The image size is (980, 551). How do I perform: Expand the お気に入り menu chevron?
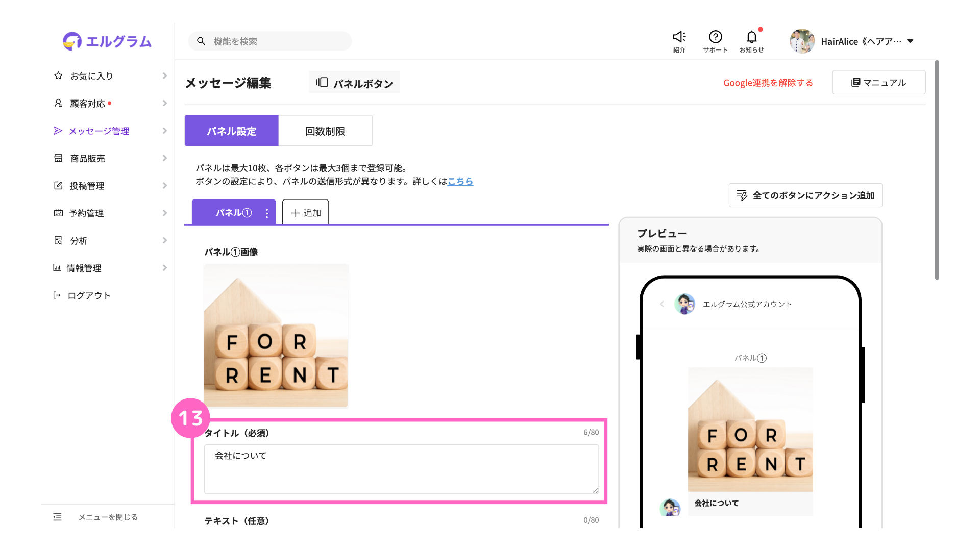pyautogui.click(x=164, y=76)
